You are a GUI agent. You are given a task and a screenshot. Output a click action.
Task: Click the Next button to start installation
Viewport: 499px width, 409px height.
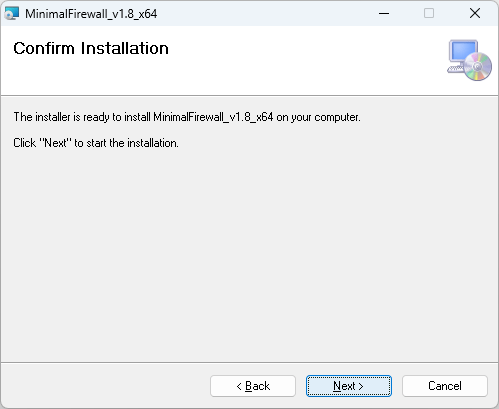pyautogui.click(x=349, y=386)
